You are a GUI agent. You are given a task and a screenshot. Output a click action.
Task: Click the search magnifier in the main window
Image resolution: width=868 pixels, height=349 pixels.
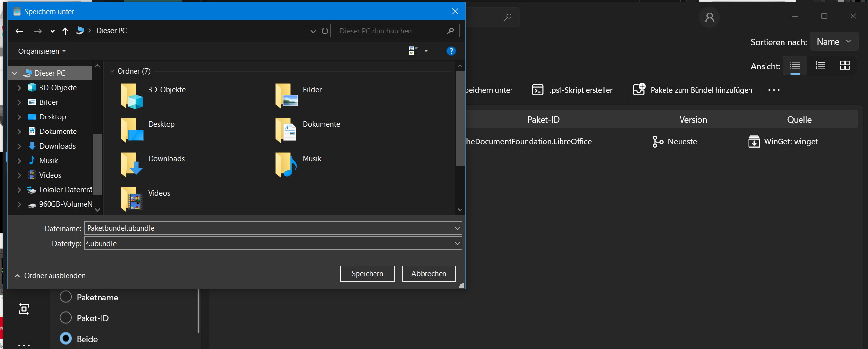coord(508,17)
